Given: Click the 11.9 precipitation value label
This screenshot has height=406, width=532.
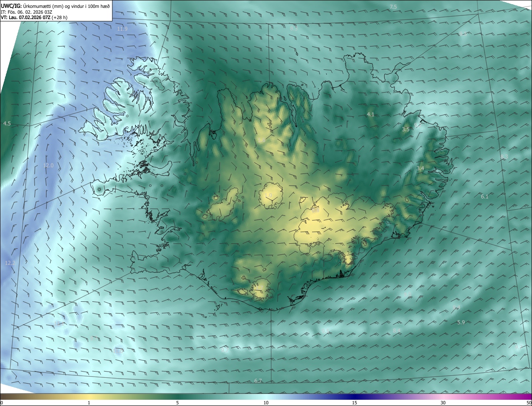Looking at the screenshot, I should [x=122, y=29].
